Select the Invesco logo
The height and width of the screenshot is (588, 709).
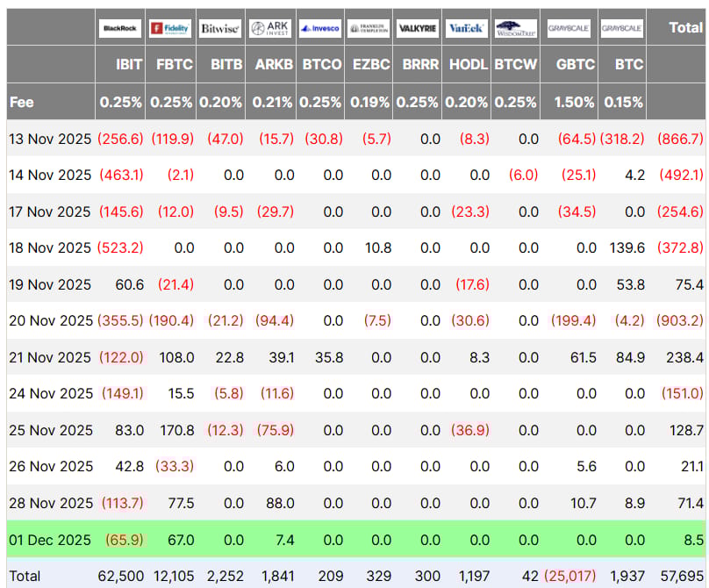pyautogui.click(x=319, y=28)
